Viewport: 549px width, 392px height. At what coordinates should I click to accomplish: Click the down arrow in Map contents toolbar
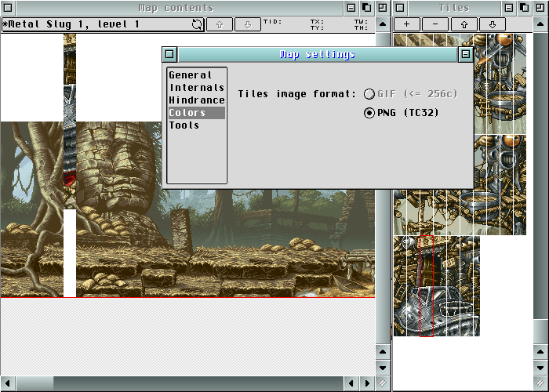(247, 24)
